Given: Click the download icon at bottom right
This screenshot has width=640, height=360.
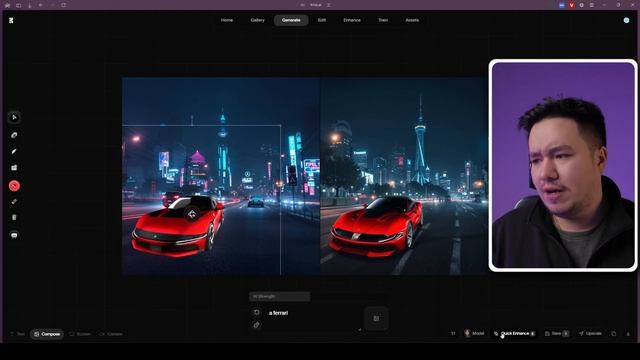Looking at the screenshot, I should (628, 333).
